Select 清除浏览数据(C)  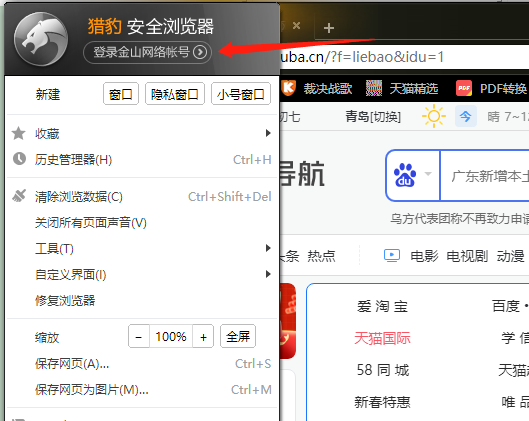(142, 197)
